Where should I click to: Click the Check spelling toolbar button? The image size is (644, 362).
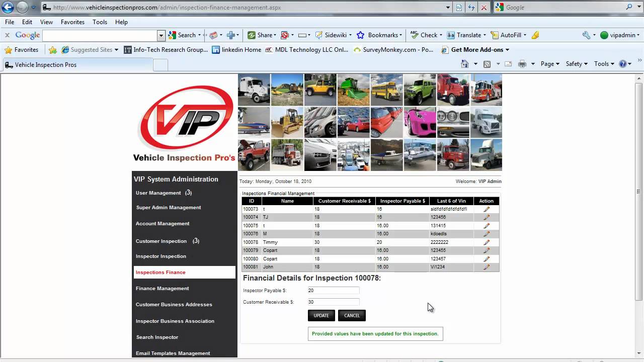click(x=426, y=35)
